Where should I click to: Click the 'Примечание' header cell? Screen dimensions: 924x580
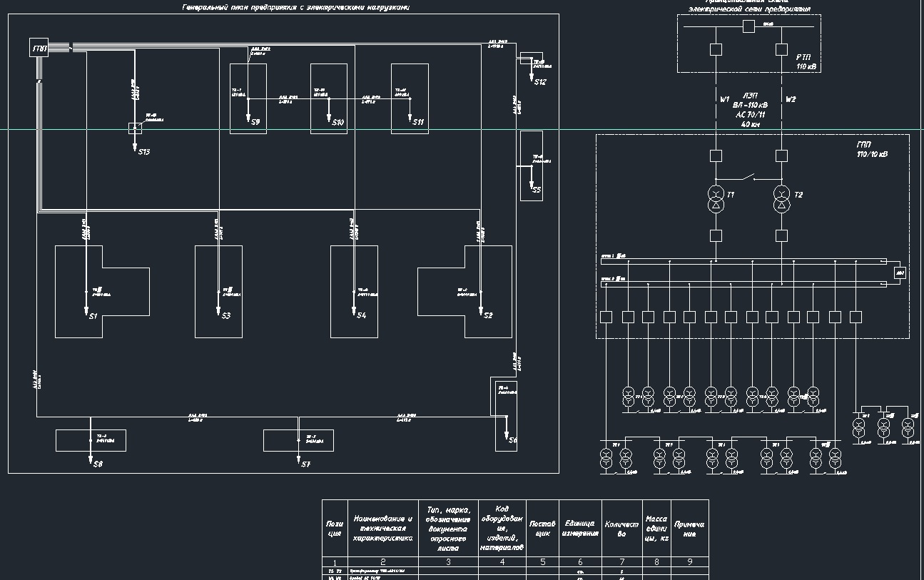pos(690,529)
